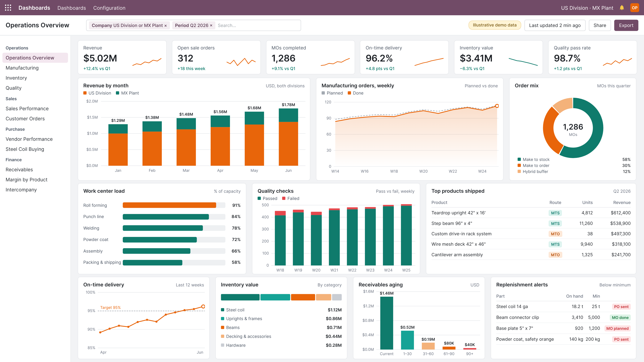Viewport: 644px width, 362px height.
Task: Click the Revenue $5.02M KPI card
Action: [x=122, y=57]
